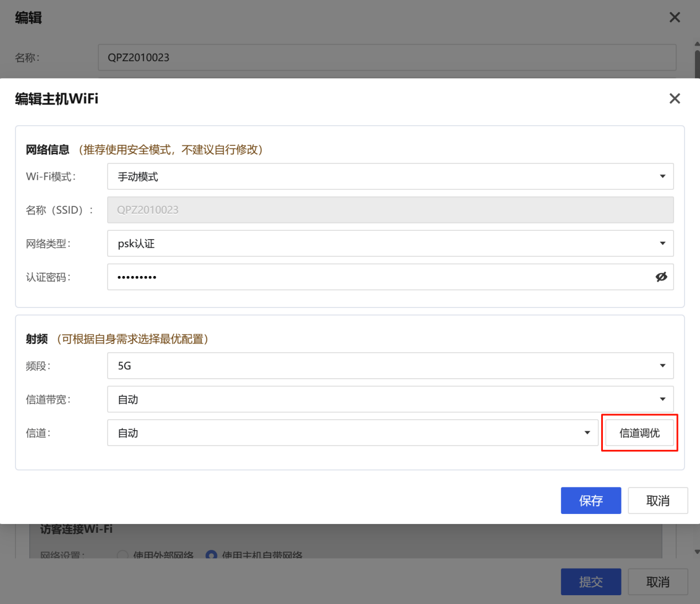Select 使用主机自带网络 radio button
700x604 pixels.
pyautogui.click(x=211, y=555)
